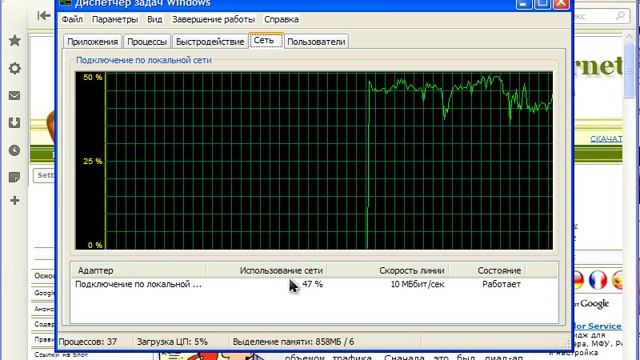This screenshot has width=640, height=360.
Task: Click the French flag icon on webpage
Action: click(x=598, y=280)
